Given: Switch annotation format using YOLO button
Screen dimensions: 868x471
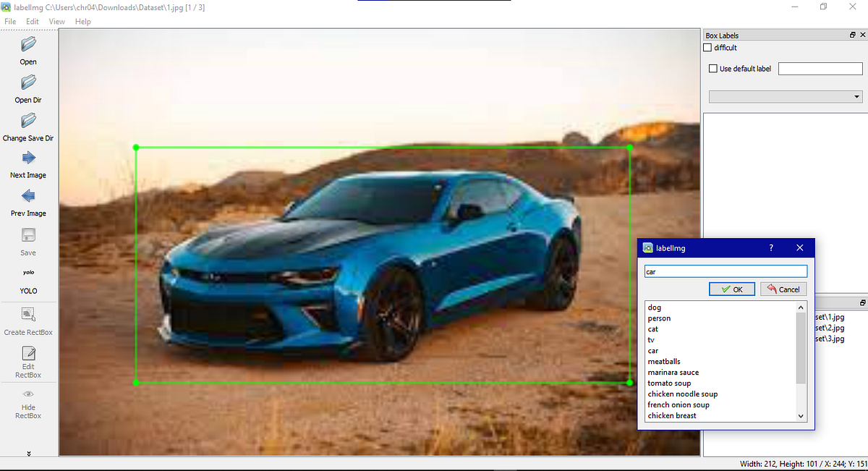Looking at the screenshot, I should pos(27,282).
